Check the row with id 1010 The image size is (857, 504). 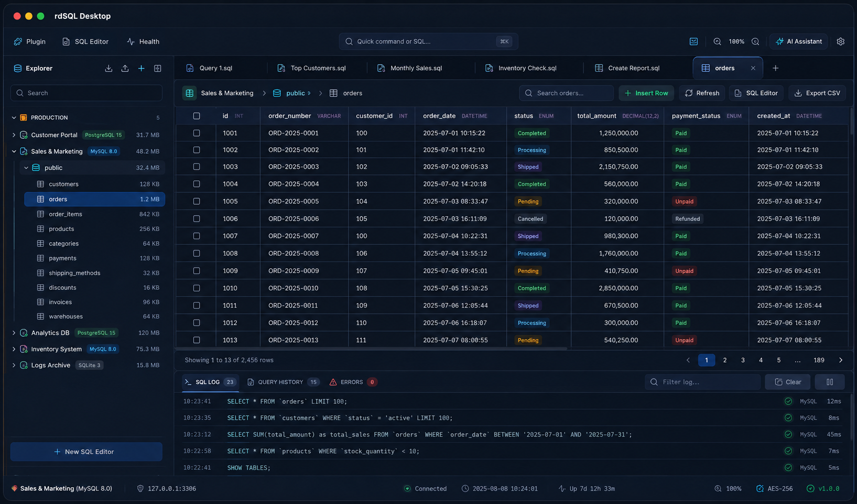point(197,288)
